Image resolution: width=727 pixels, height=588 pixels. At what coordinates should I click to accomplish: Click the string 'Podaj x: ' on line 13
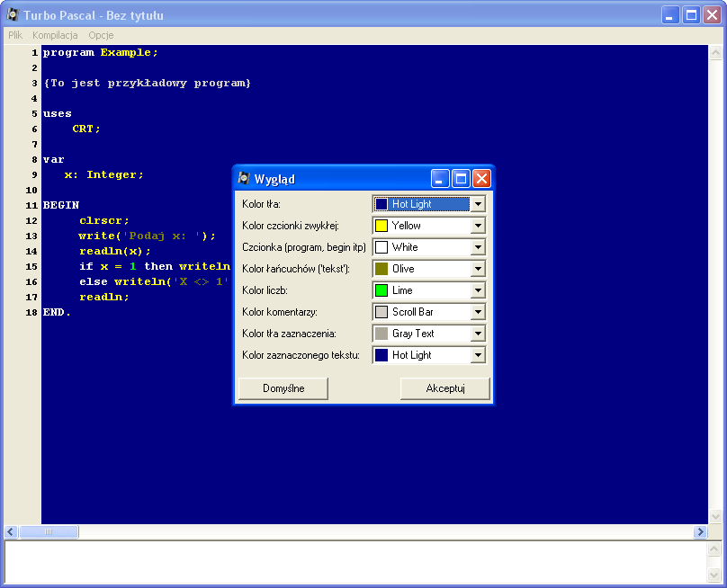pyautogui.click(x=162, y=236)
